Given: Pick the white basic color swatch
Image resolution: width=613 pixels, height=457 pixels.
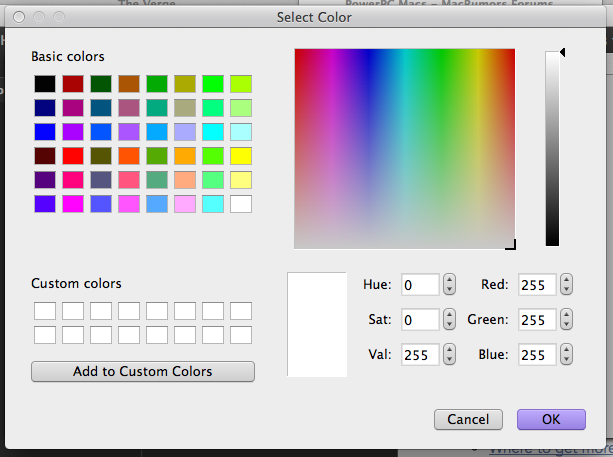Looking at the screenshot, I should (x=240, y=204).
